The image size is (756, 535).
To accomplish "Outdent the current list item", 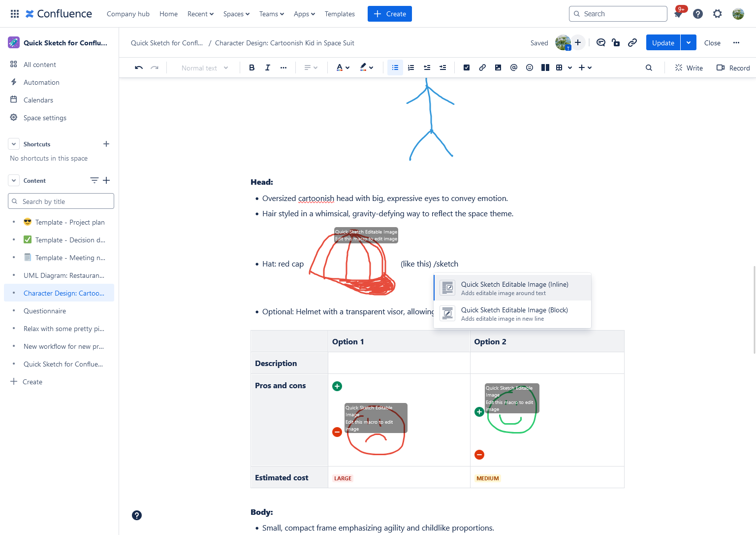I will (x=427, y=67).
